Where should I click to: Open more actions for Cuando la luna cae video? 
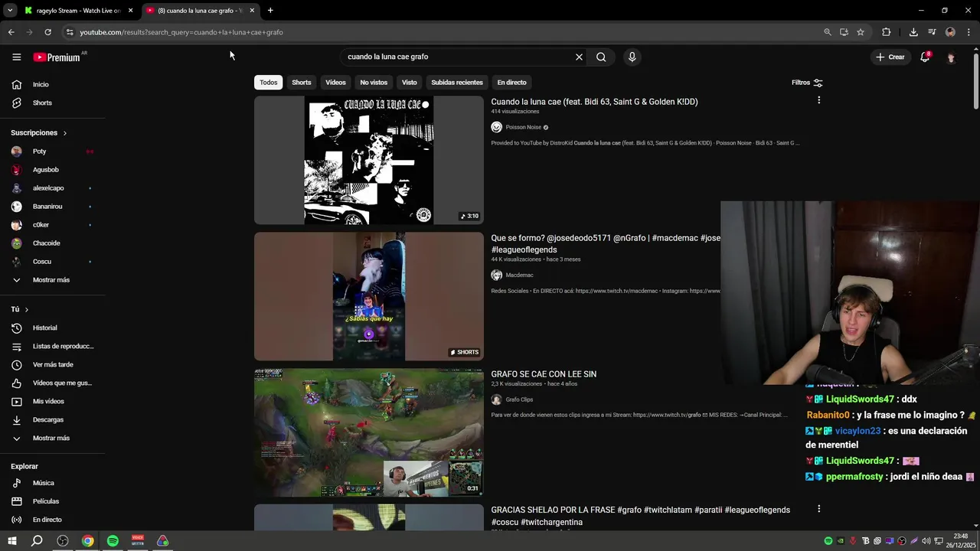[818, 100]
